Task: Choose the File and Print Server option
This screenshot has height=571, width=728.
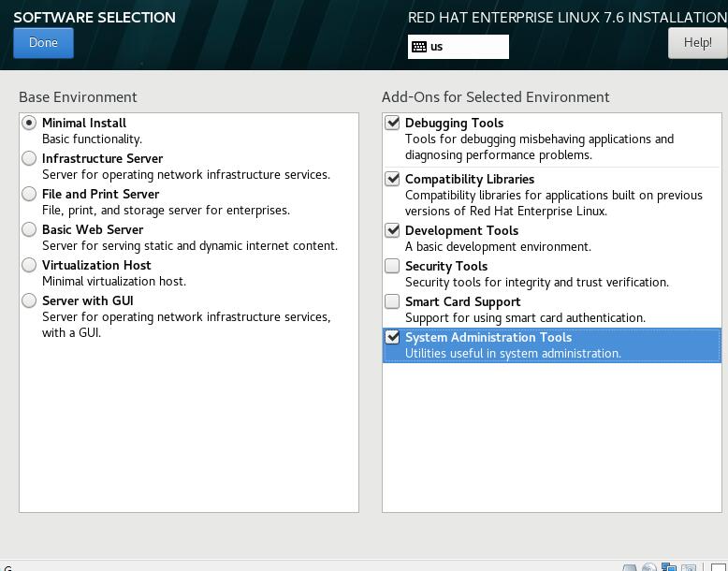Action: tap(29, 194)
